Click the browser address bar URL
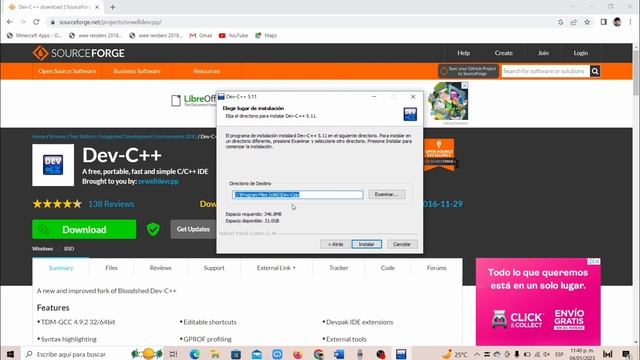640x360 pixels. tap(110, 22)
